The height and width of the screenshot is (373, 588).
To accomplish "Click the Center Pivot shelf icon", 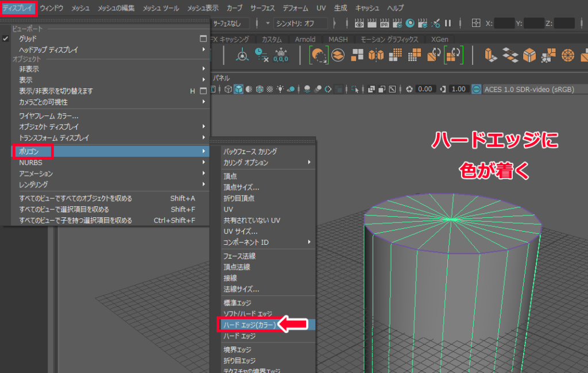I will (242, 55).
